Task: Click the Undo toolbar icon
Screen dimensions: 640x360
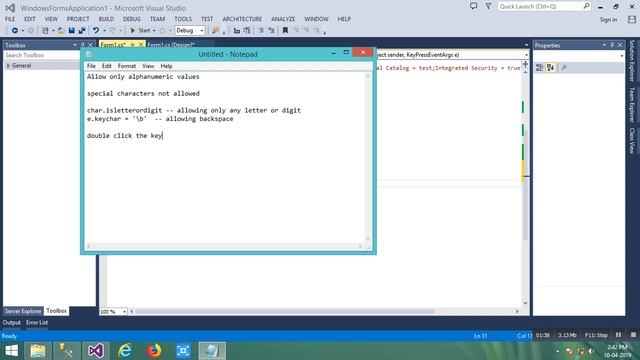Action: click(96, 31)
